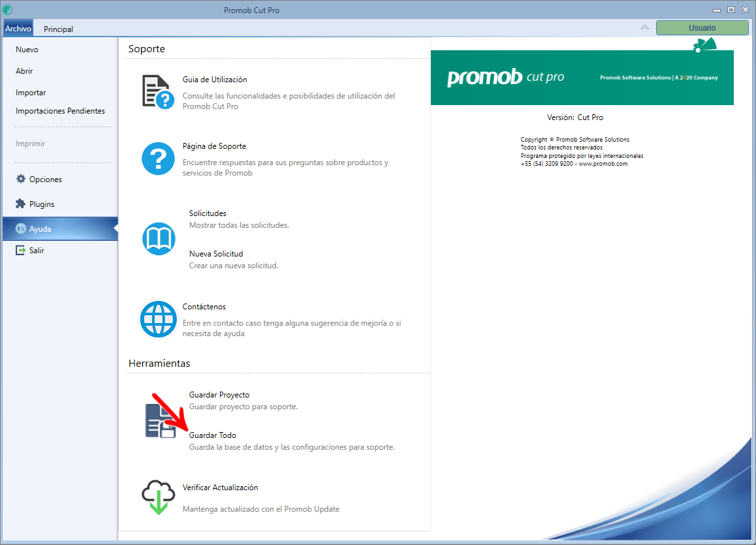
Task: Click the Soporte section heading
Action: (x=147, y=49)
